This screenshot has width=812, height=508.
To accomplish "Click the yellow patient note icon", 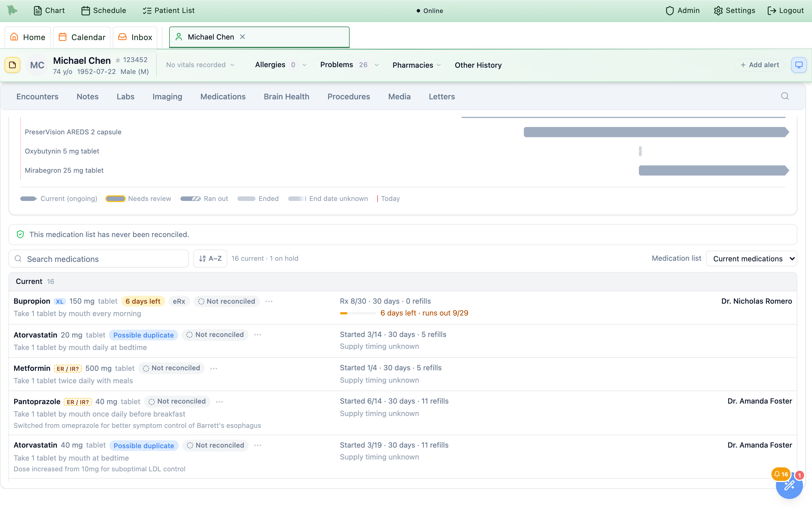I will [x=12, y=65].
